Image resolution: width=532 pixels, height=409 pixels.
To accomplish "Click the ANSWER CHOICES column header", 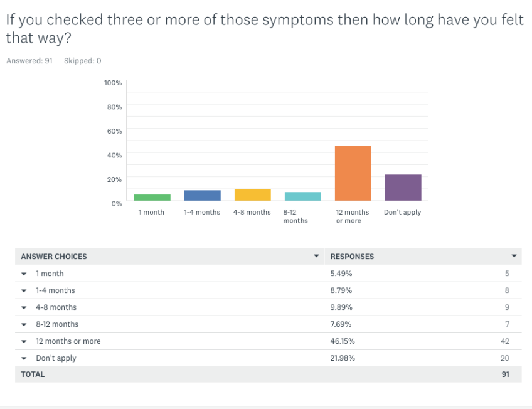I will pyautogui.click(x=54, y=257).
